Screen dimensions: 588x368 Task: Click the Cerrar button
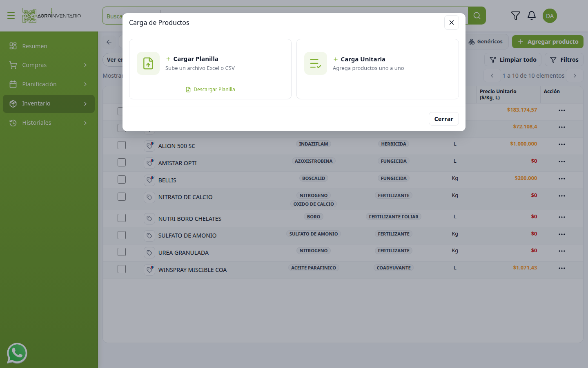(x=444, y=119)
